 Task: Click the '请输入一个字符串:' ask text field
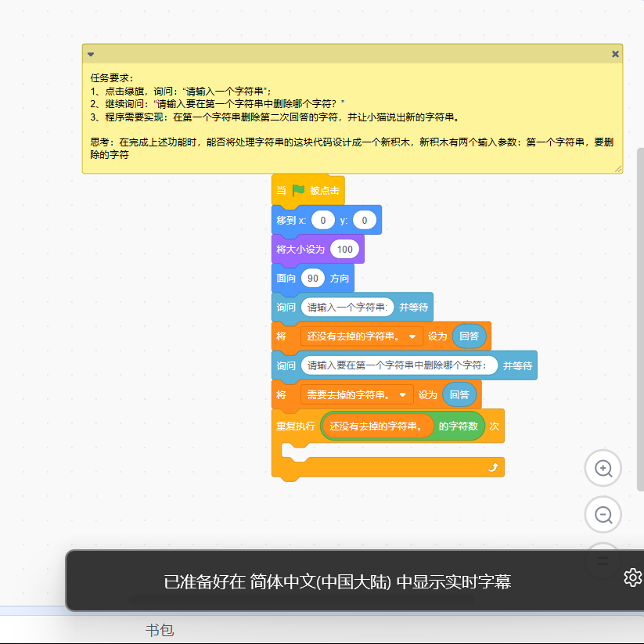coord(347,308)
